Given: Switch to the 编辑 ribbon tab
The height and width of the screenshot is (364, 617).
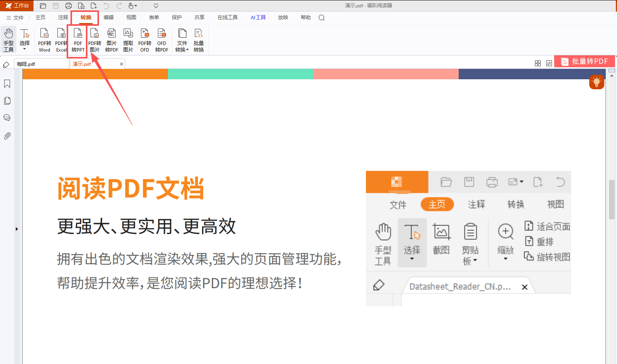Looking at the screenshot, I should [x=109, y=18].
